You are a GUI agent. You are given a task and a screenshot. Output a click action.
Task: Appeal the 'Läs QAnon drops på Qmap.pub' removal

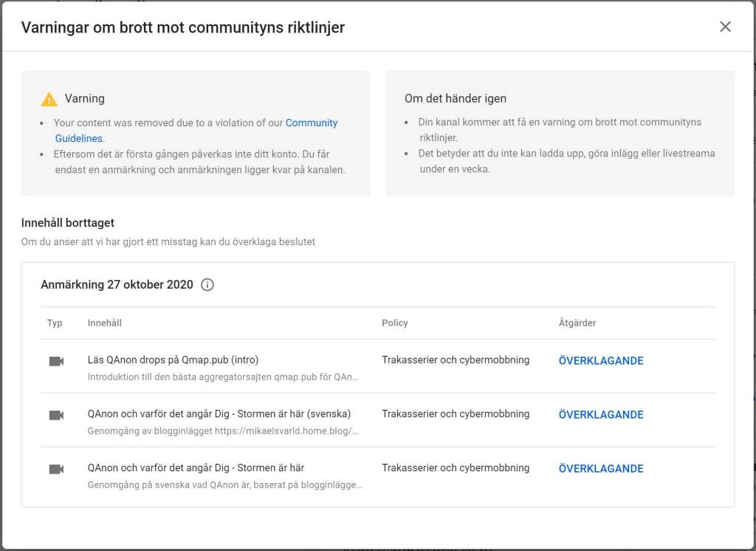[x=600, y=361]
